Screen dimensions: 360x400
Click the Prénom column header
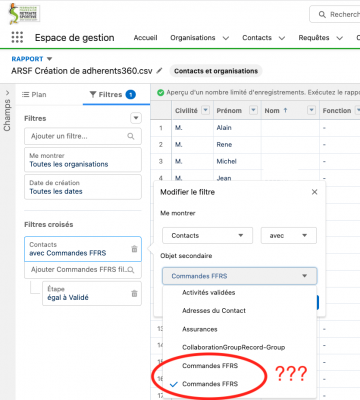[x=229, y=110]
